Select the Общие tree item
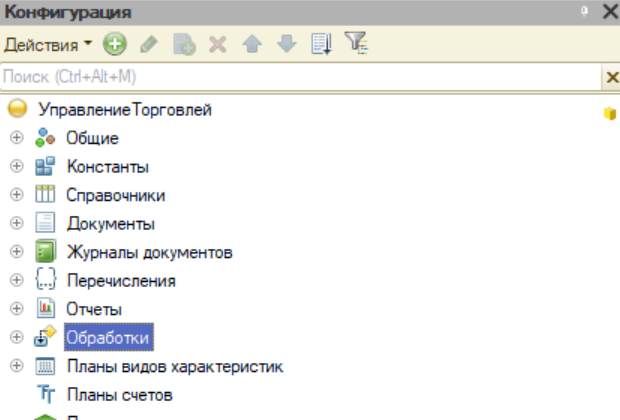Screen dimensions: 620x420 tap(92, 138)
